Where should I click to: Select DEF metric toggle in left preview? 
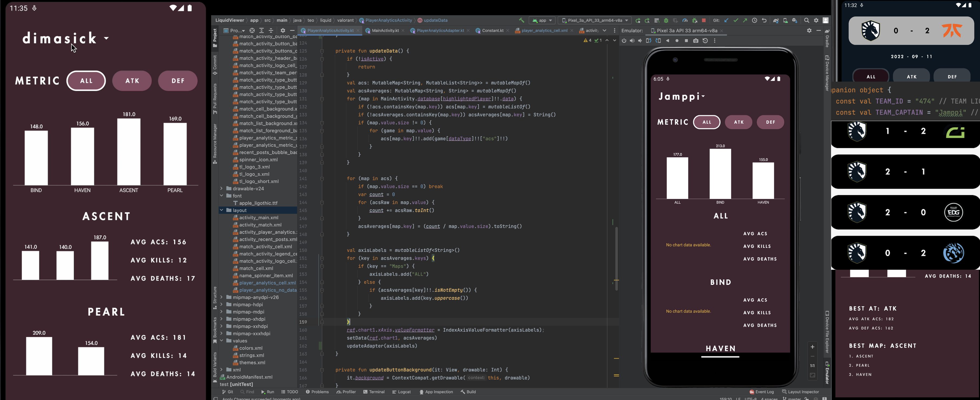(x=178, y=81)
